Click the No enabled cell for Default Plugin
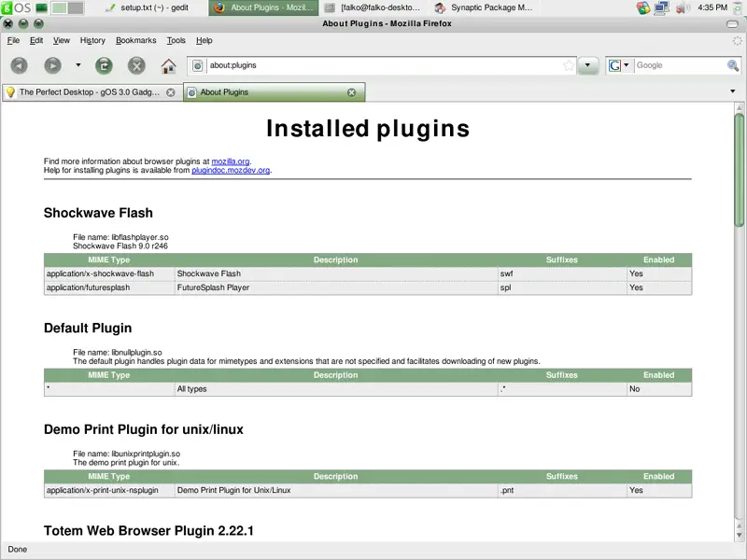The height and width of the screenshot is (560, 747). (x=659, y=389)
